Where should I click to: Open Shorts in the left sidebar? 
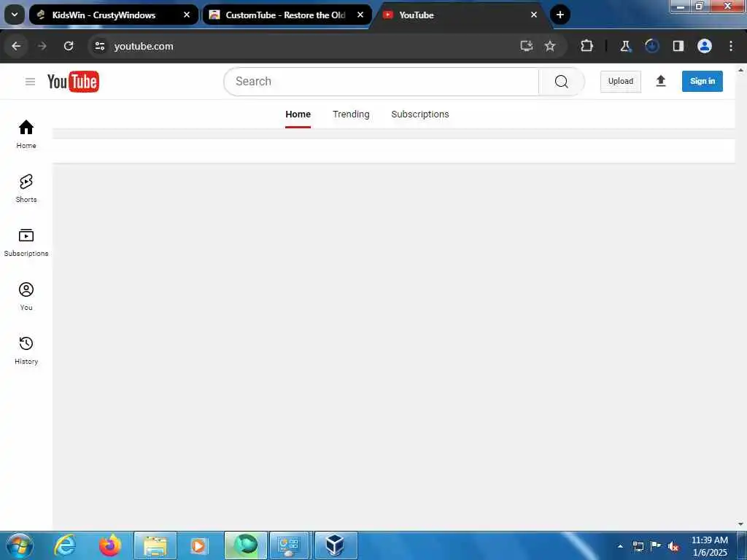(x=26, y=188)
